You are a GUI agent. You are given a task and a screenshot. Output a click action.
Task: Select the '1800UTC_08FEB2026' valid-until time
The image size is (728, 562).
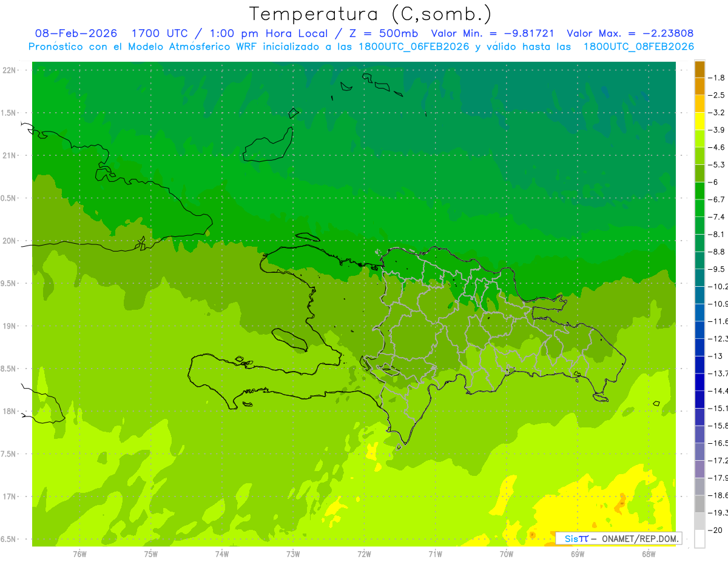(638, 47)
